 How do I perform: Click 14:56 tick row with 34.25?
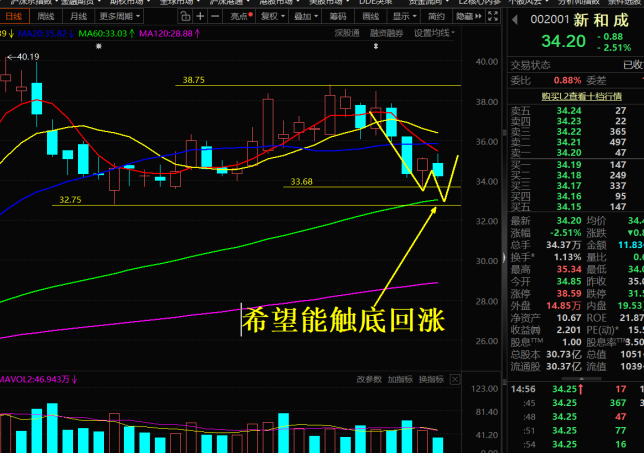[x=576, y=389]
